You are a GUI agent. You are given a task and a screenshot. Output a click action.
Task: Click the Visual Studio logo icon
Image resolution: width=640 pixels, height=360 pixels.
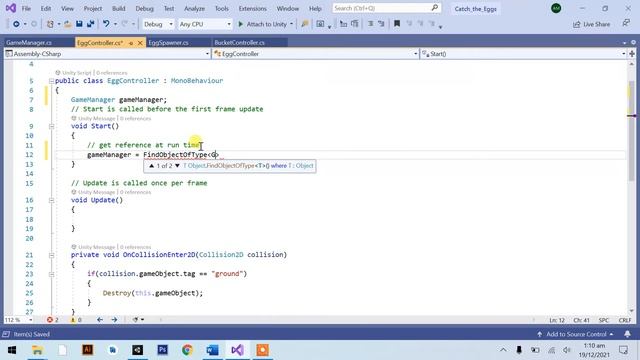pyautogui.click(x=11, y=8)
